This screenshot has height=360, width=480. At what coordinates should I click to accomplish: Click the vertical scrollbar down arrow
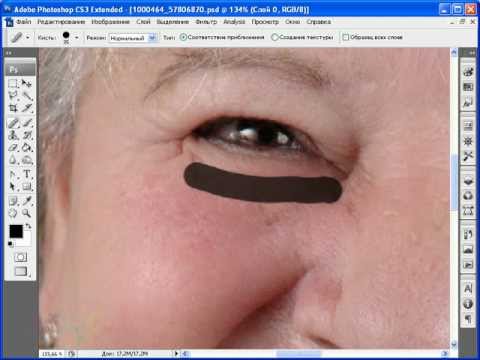coord(454,344)
